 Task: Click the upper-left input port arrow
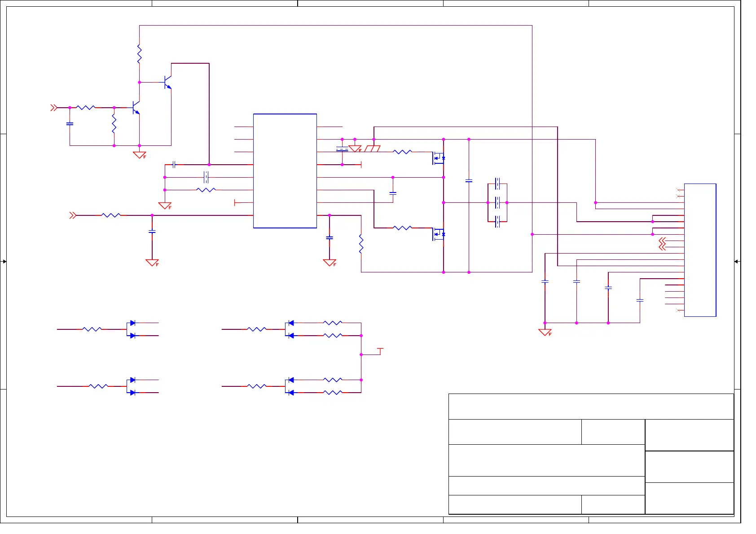[x=54, y=108]
